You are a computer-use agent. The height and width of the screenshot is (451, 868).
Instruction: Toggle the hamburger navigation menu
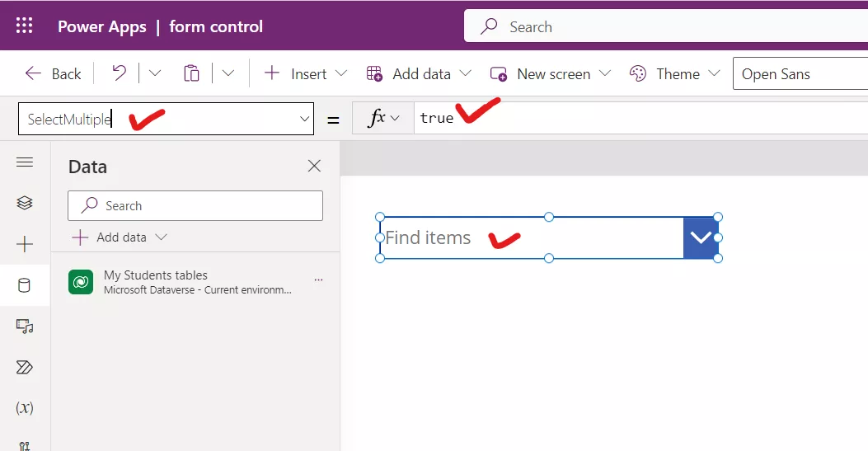25,162
